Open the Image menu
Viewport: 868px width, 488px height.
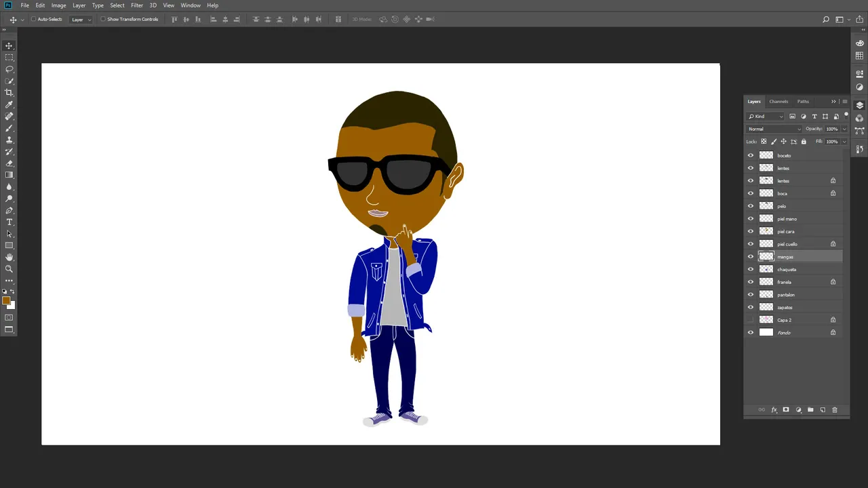(59, 5)
